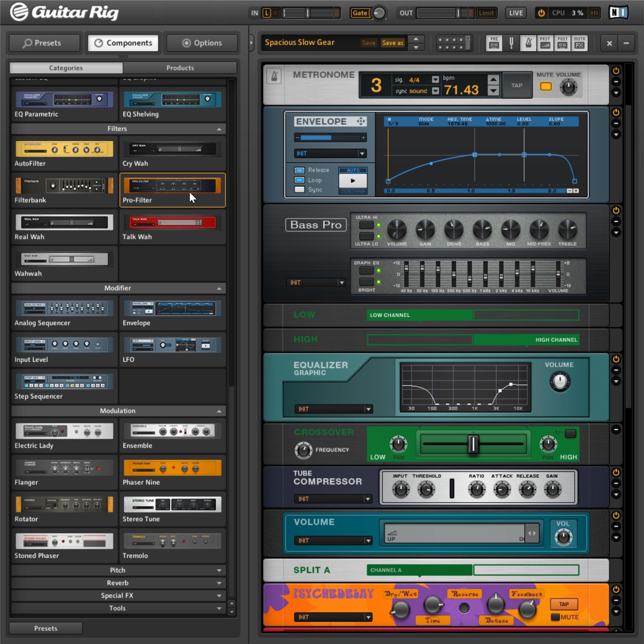Image resolution: width=644 pixels, height=644 pixels.
Task: Select the Filterbank component
Action: point(65,190)
